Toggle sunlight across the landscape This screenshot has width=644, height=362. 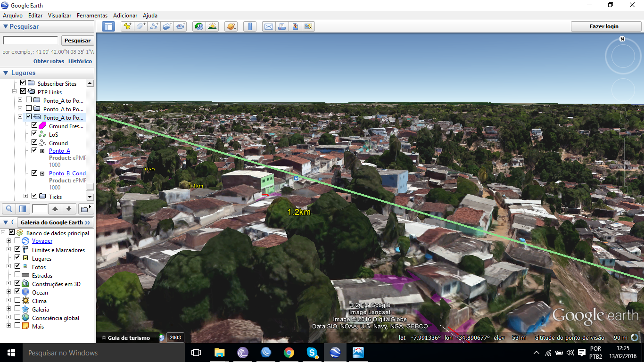[x=212, y=26]
